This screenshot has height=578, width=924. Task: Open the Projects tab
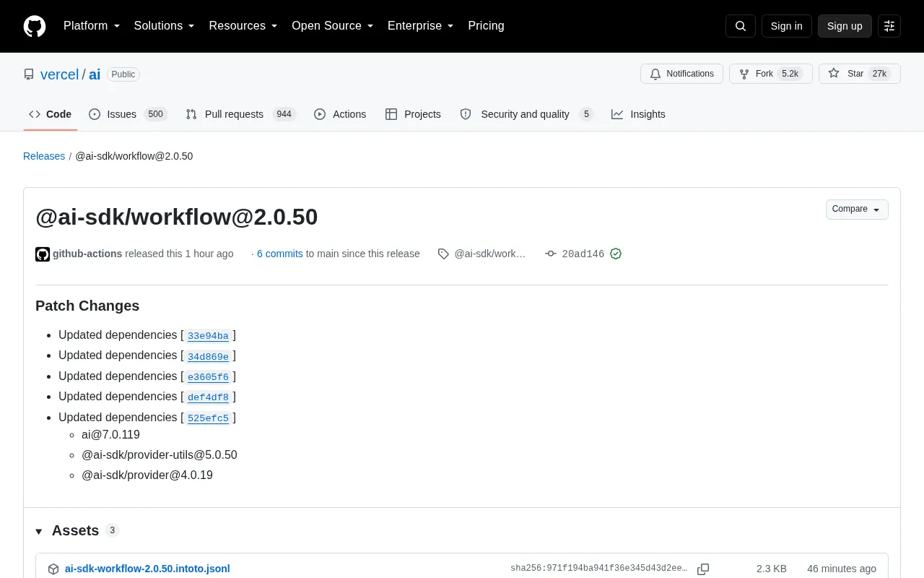413,114
